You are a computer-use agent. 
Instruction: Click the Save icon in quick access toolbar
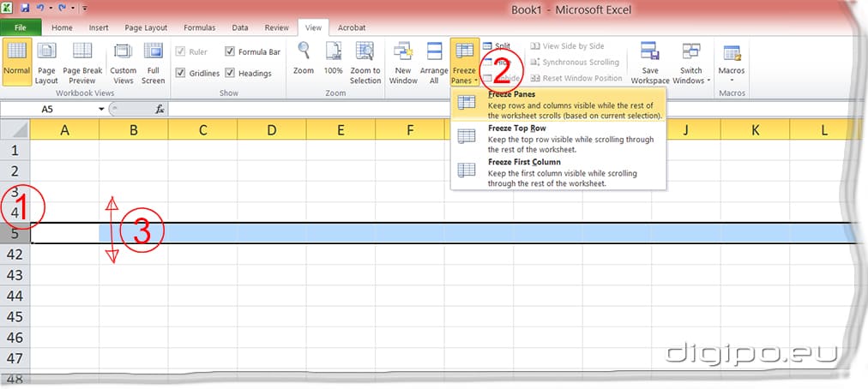25,9
